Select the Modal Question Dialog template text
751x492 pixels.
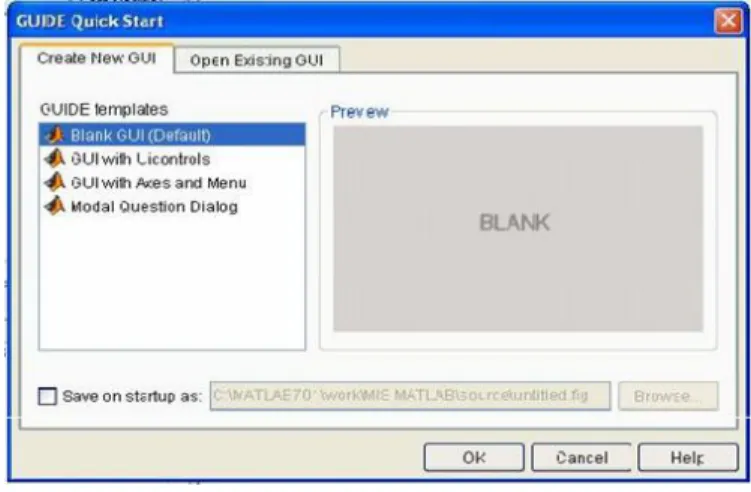(154, 207)
